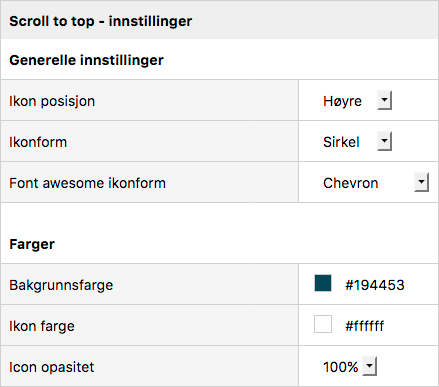Click the Icon opasitet label
This screenshot has height=387, width=439.
coord(52,367)
